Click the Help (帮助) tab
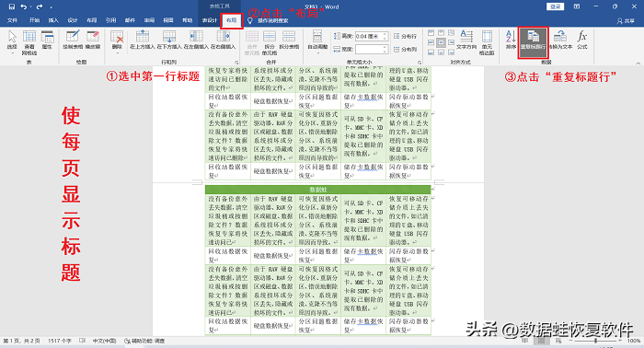 tap(188, 20)
